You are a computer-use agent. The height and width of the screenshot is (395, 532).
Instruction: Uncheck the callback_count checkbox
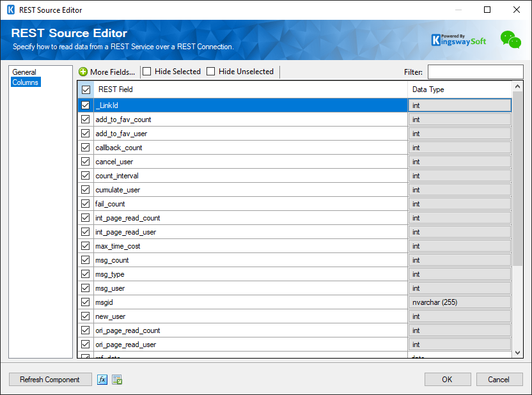(86, 148)
